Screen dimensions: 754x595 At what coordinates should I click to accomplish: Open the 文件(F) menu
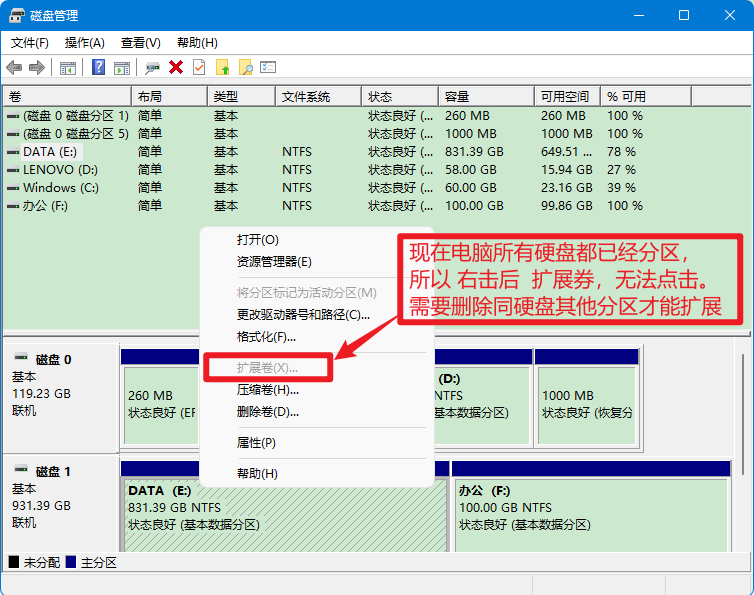point(30,43)
